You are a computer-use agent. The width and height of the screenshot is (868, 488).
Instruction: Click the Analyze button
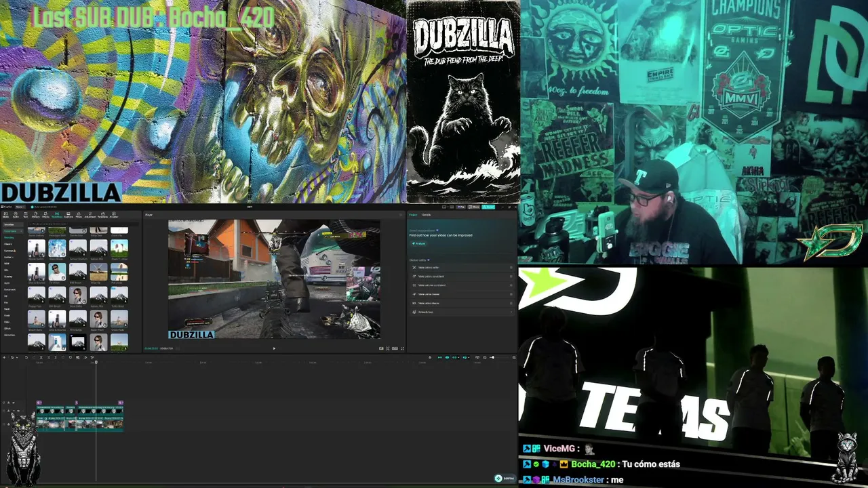pyautogui.click(x=420, y=243)
